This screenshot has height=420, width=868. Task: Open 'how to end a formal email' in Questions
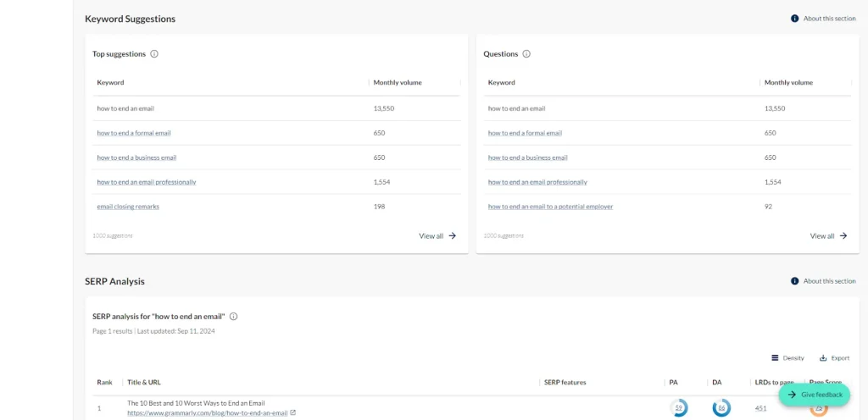coord(525,133)
